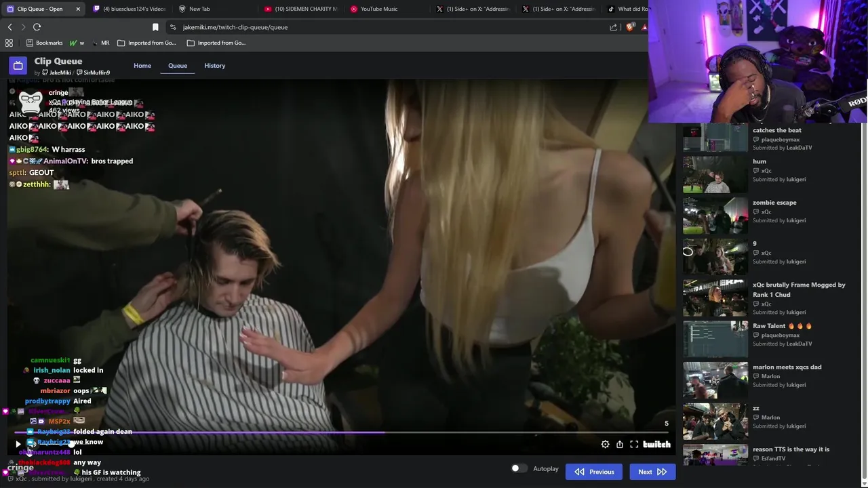
Task: Switch to bluesclues124's Videos tab
Action: pyautogui.click(x=129, y=9)
